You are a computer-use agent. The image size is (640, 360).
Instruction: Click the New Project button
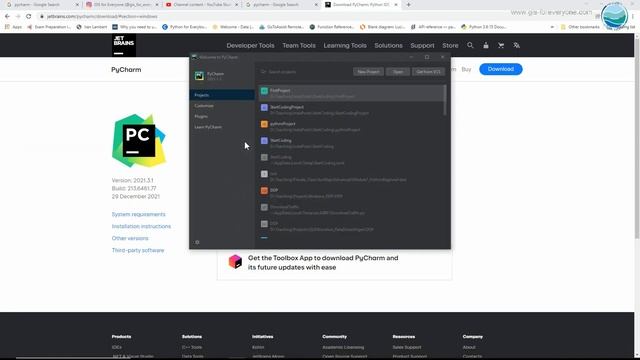tap(368, 72)
